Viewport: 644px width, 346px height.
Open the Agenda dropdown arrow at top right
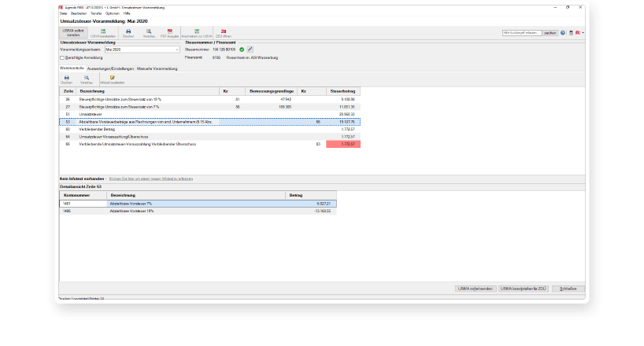click(583, 33)
